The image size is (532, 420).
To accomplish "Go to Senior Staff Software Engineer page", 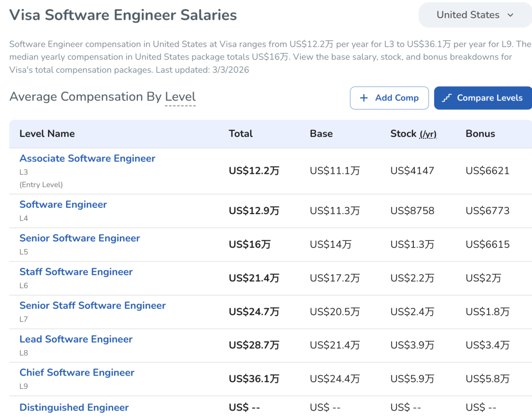I will [93, 306].
